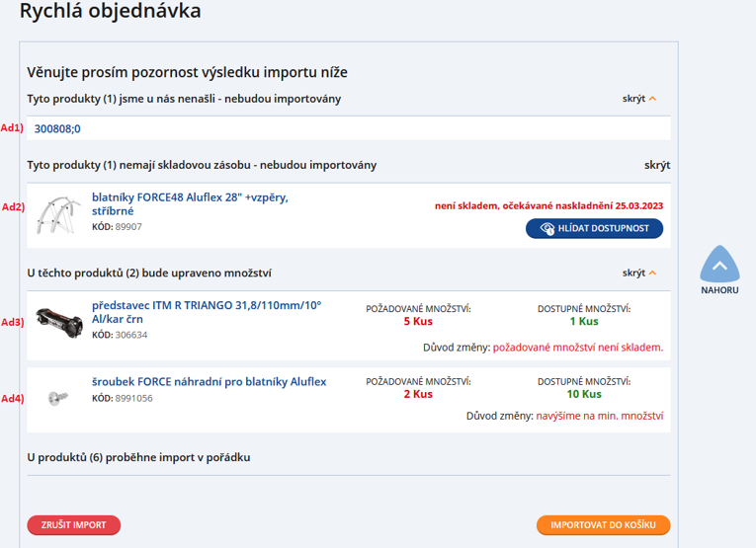Click the NAHORU scroll-to-top arrow icon
Viewport: 756px width, 548px height.
click(x=719, y=266)
